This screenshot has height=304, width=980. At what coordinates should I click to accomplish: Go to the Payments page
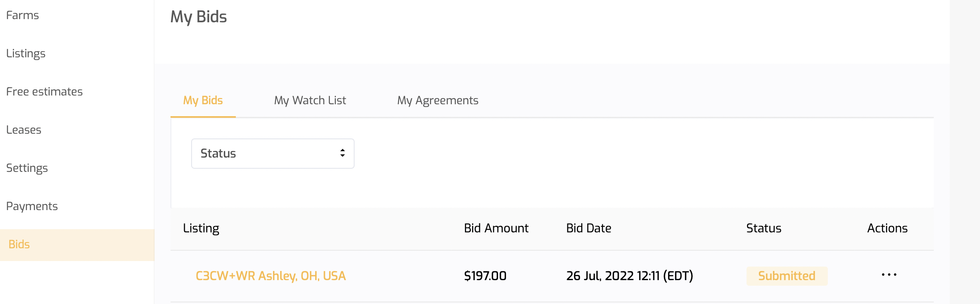click(32, 206)
